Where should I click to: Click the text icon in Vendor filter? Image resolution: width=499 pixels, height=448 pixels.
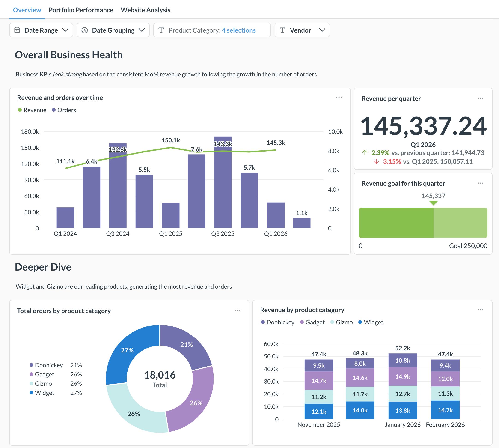click(282, 30)
